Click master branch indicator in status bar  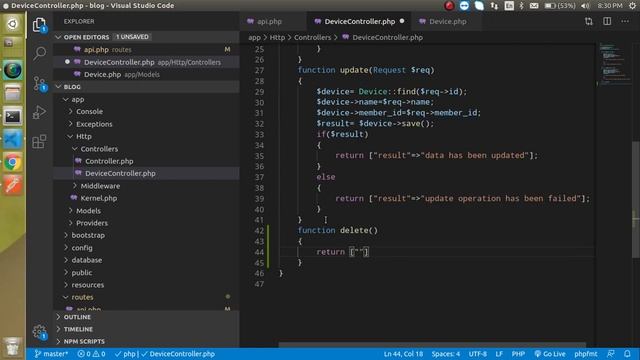tap(51, 354)
